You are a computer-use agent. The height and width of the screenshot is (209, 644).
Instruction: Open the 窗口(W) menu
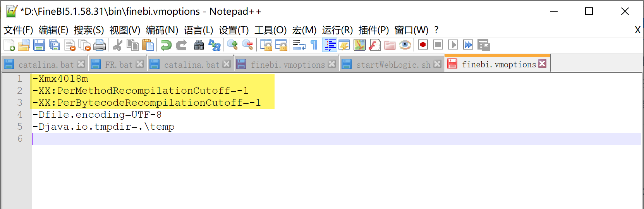tap(411, 30)
